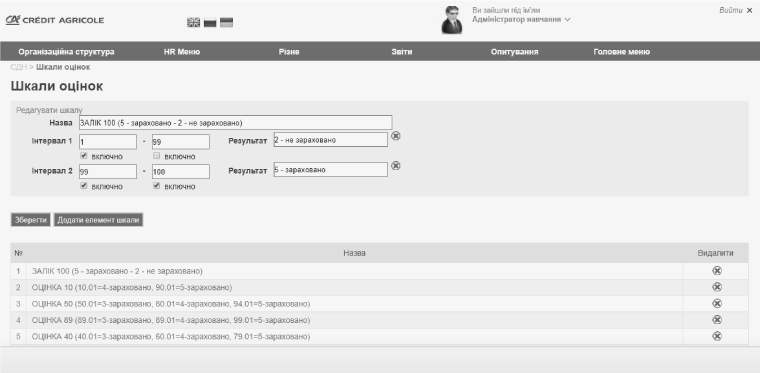Open scale 'ОЦІНКА 89' row

point(171,320)
